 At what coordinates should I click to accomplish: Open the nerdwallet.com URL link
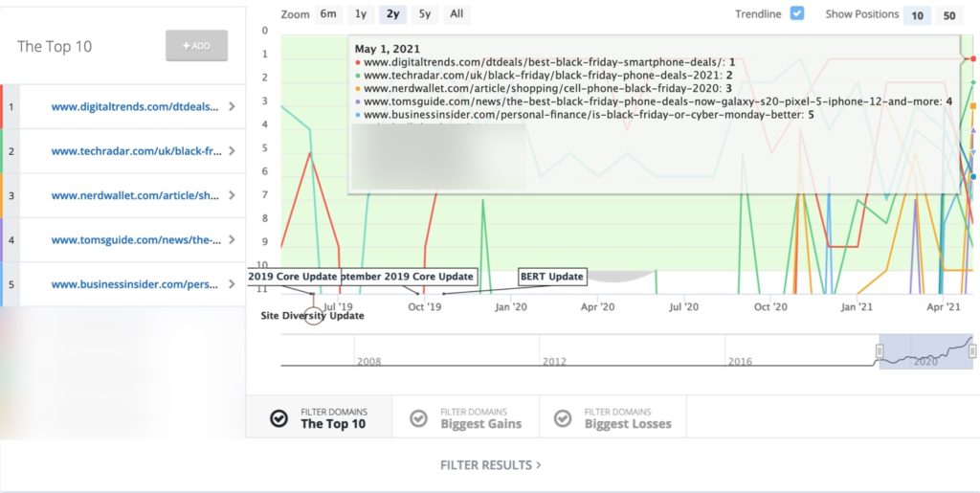pyautogui.click(x=135, y=195)
